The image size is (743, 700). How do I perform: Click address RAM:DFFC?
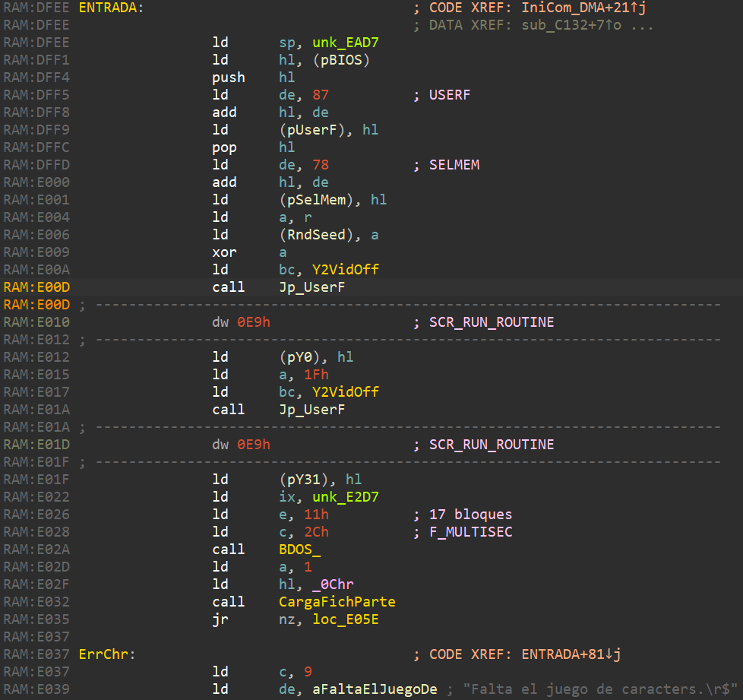[36, 147]
